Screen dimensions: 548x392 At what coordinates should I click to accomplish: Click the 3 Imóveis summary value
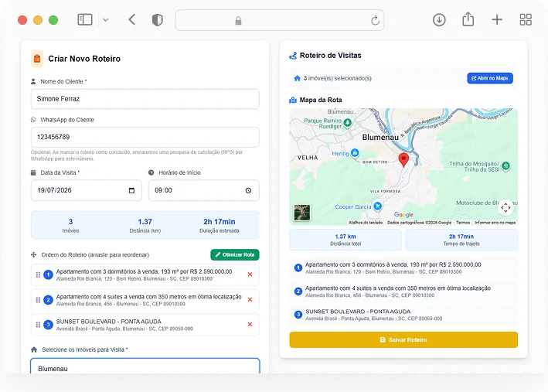pos(70,222)
